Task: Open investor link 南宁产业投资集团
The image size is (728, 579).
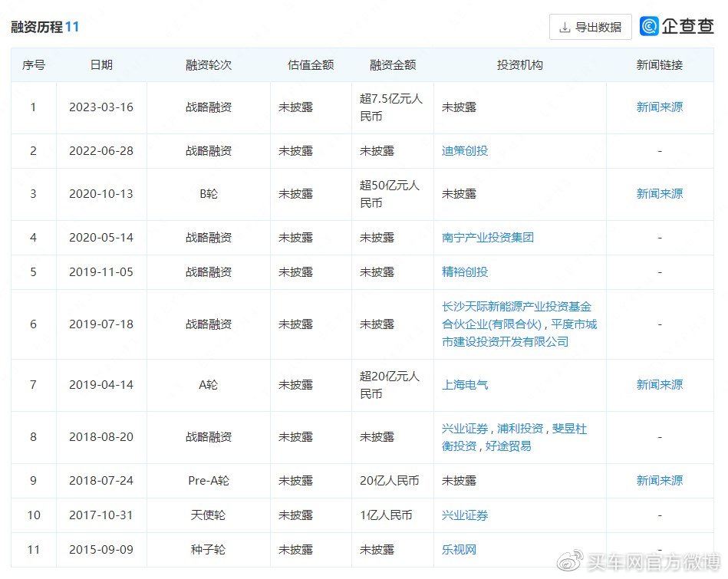Action: click(487, 238)
